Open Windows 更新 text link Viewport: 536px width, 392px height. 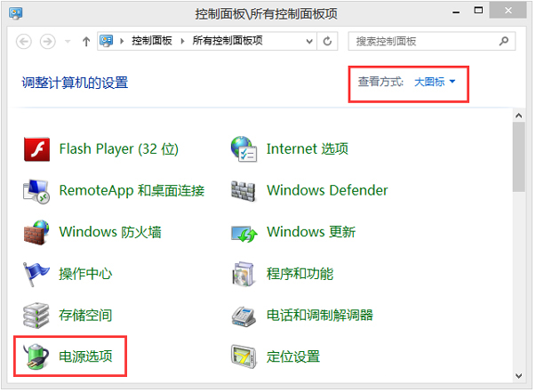pyautogui.click(x=311, y=232)
